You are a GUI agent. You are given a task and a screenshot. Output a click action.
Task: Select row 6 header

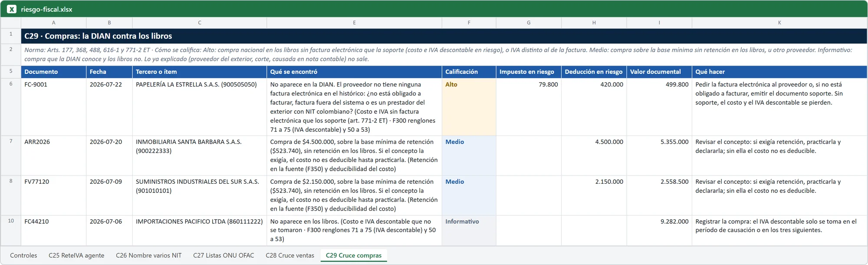click(x=11, y=107)
